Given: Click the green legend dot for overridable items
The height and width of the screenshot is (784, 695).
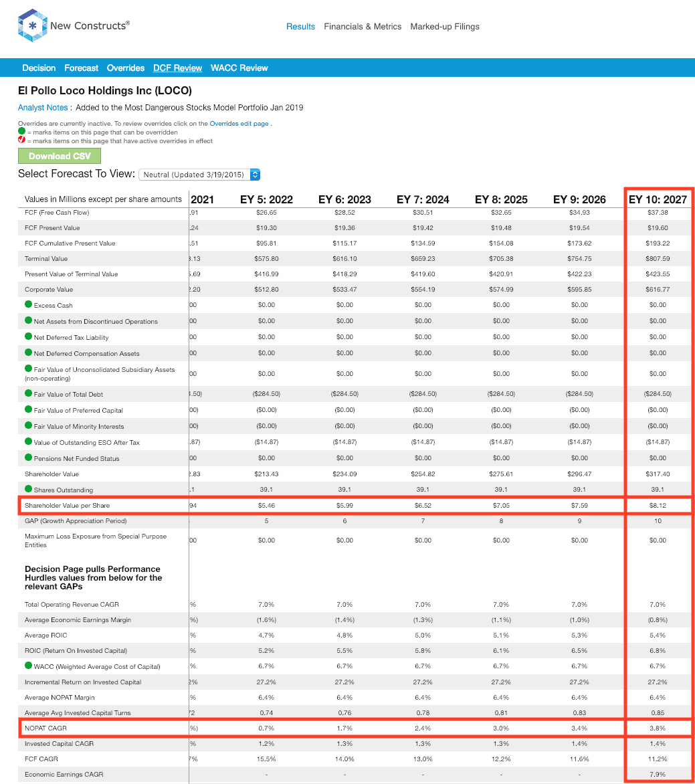Looking at the screenshot, I should point(21,131).
